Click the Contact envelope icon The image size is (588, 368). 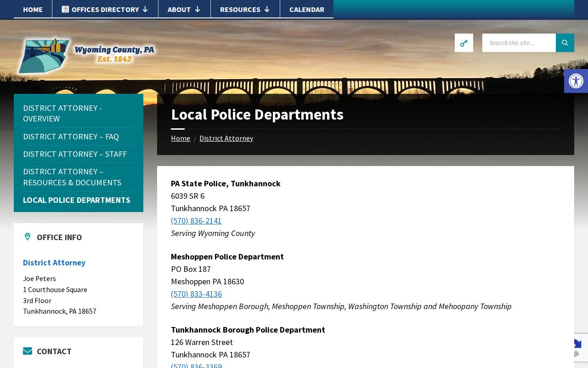28,351
